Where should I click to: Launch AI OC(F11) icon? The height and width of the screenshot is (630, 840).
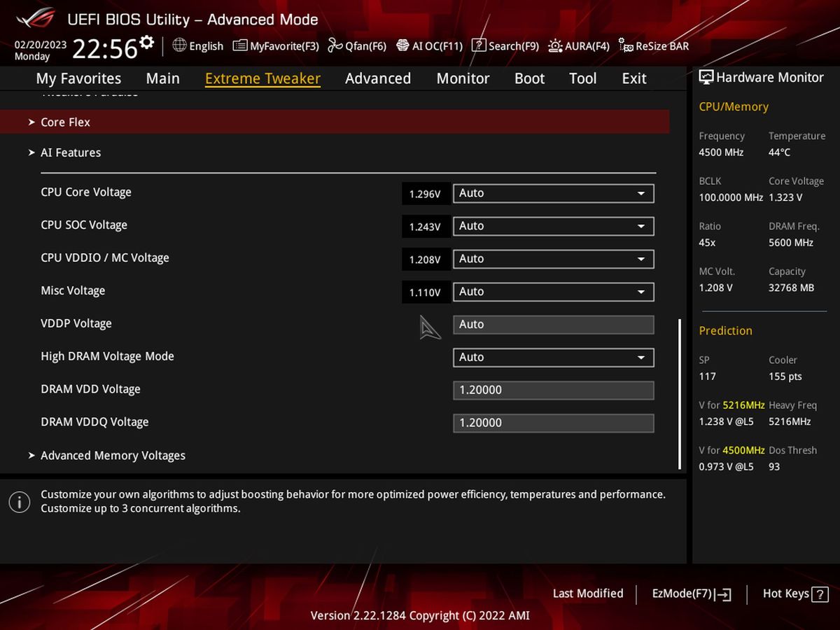(x=402, y=45)
